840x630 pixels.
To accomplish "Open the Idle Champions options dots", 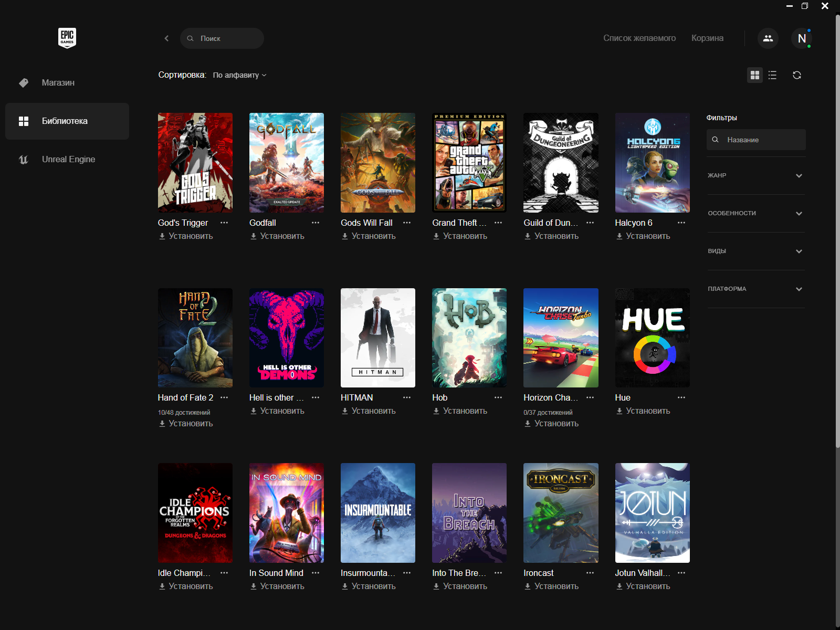I will 224,573.
